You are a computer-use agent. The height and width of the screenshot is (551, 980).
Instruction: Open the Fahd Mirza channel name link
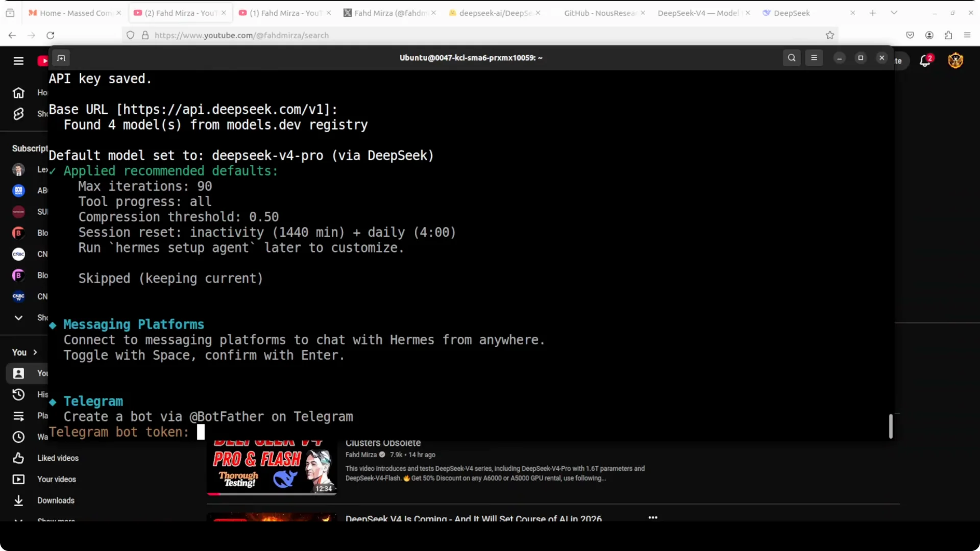(361, 455)
